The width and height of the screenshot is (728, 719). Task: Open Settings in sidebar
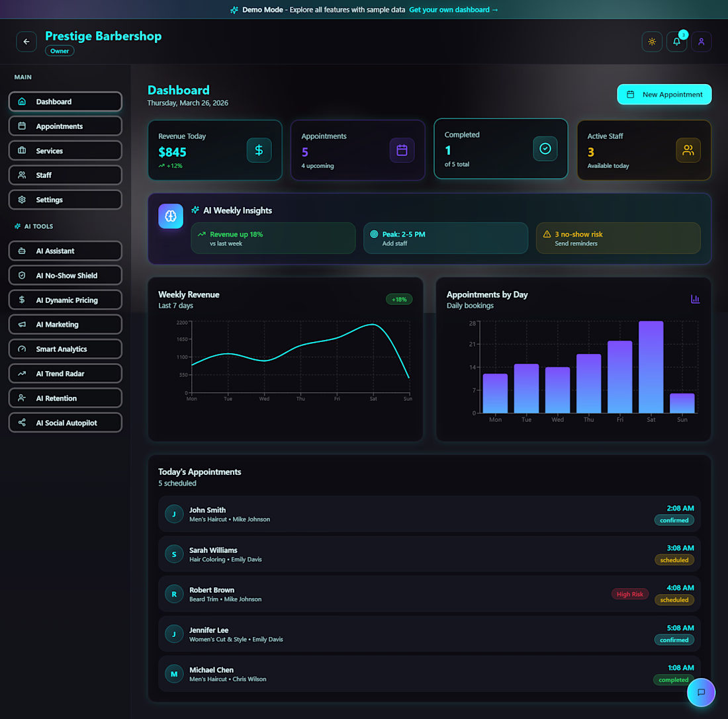[x=65, y=200]
